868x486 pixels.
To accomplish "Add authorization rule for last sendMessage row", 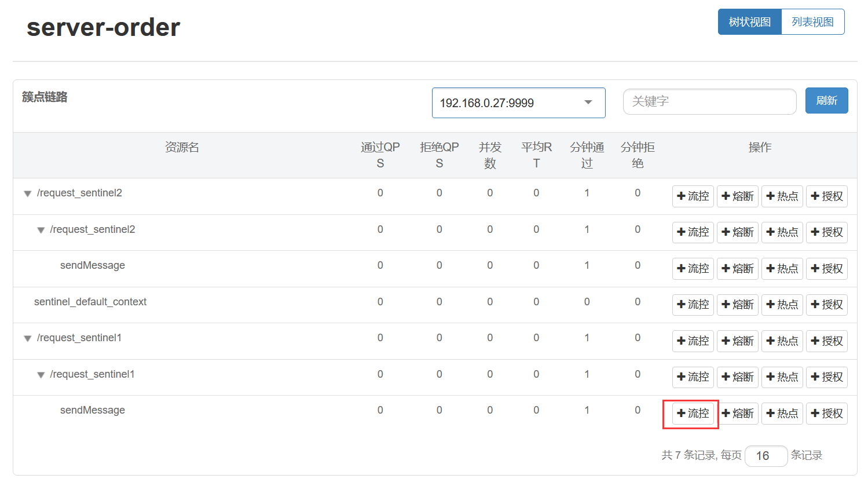I will [826, 414].
